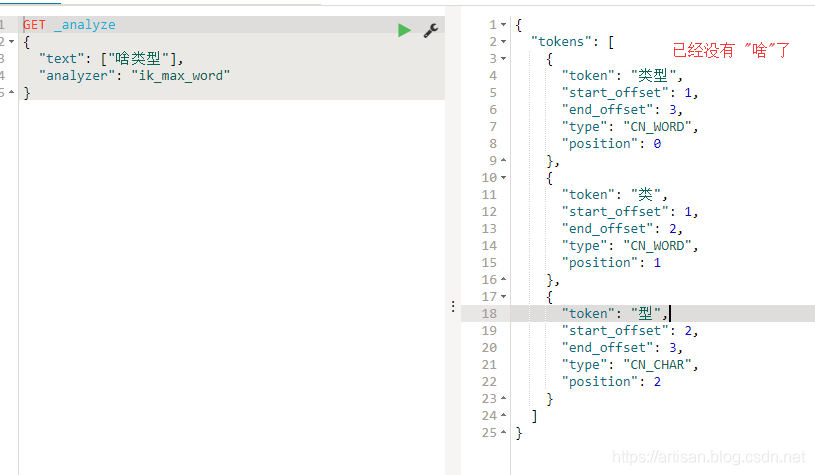This screenshot has height=475, width=815.
Task: Place cursor in "text" field line of request
Action: click(110, 59)
